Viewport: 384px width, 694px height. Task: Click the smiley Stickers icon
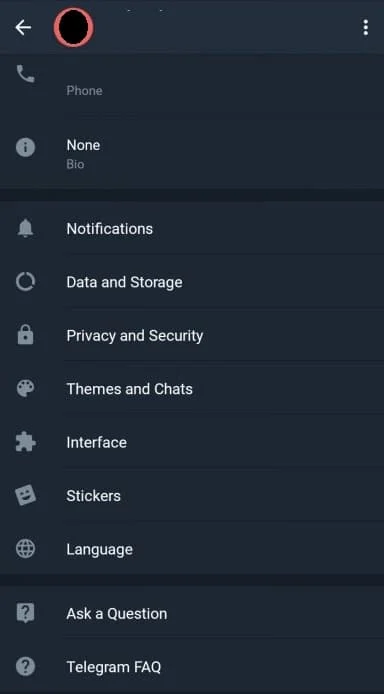tap(25, 495)
